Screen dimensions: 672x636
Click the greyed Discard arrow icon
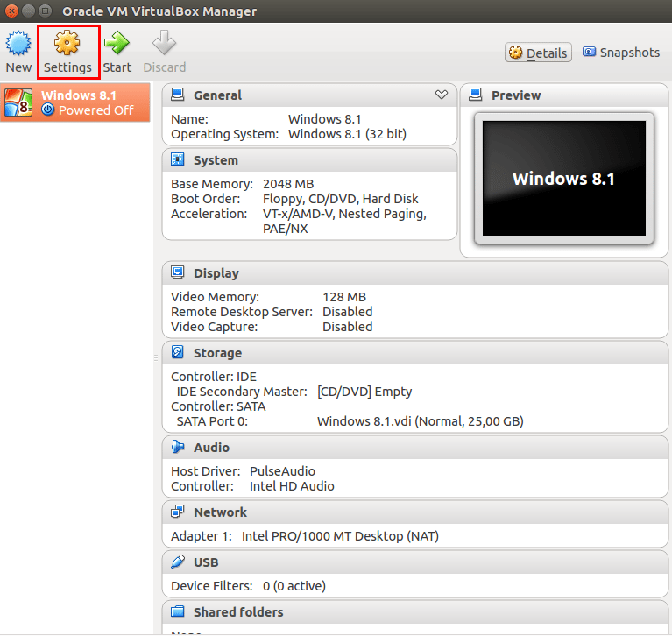coord(164,42)
